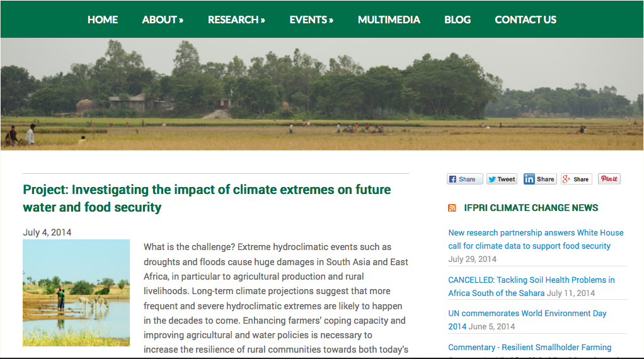Click the Twitter Tweet button
This screenshot has height=359, width=644.
[502, 179]
